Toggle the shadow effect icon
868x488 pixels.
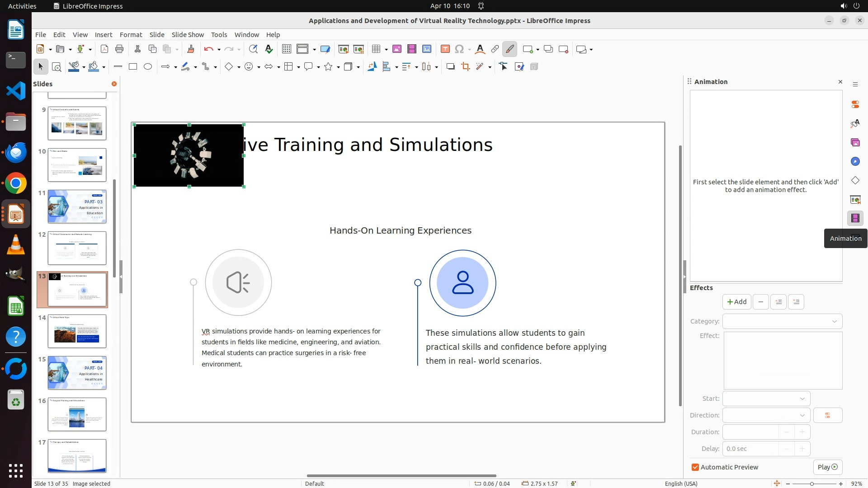pyautogui.click(x=450, y=67)
